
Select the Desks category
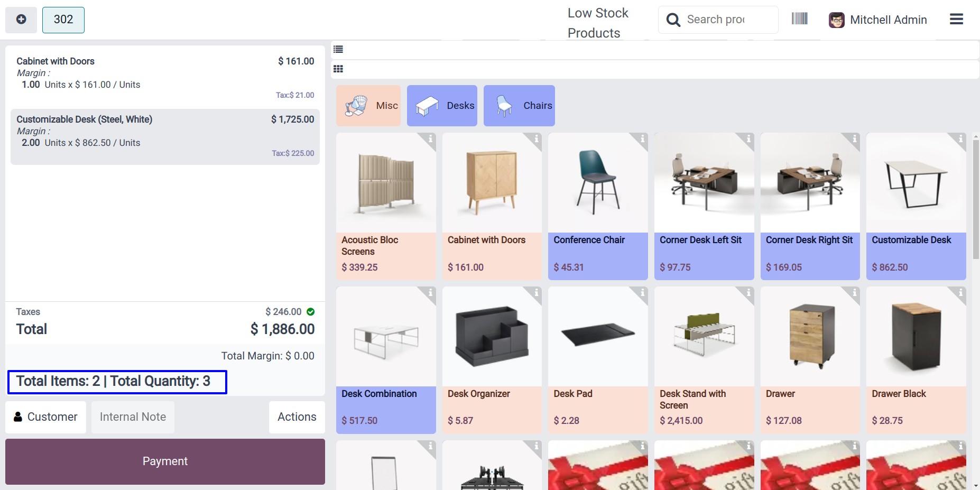(x=442, y=106)
